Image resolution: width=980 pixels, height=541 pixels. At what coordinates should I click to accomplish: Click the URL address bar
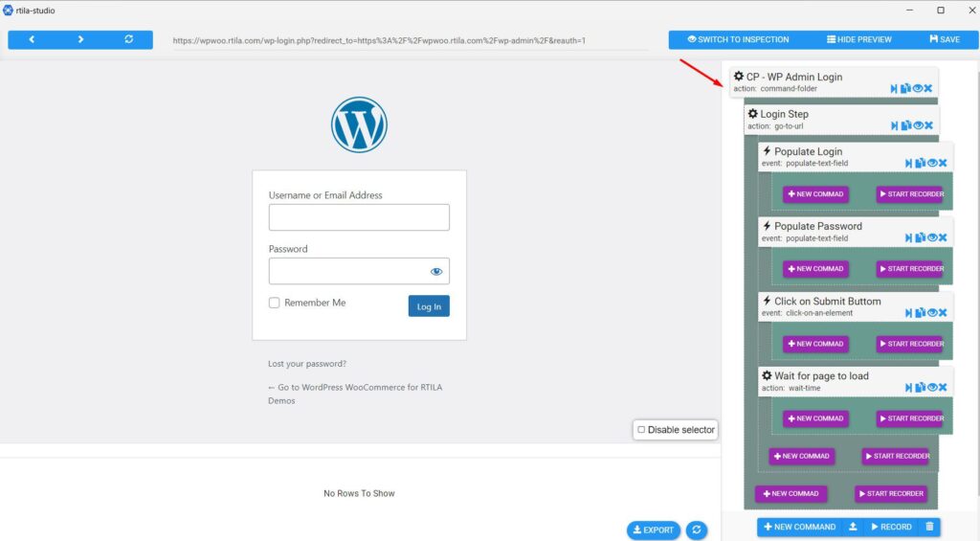[410, 40]
